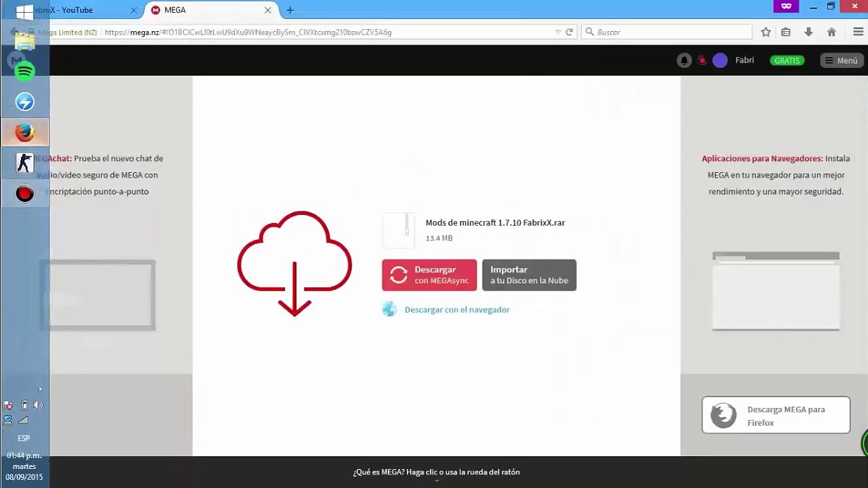Click the monitor preview image on left panel
This screenshot has width=868, height=488.
coord(97,296)
